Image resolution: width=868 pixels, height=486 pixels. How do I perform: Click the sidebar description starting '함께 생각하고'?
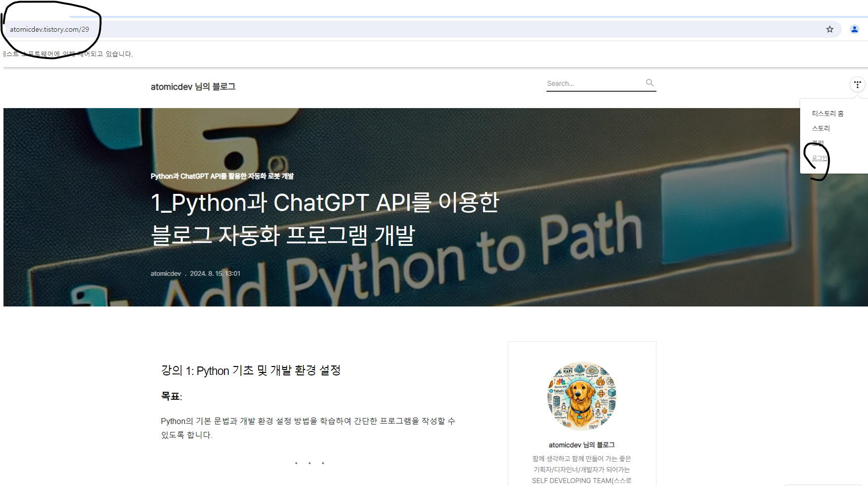582,470
